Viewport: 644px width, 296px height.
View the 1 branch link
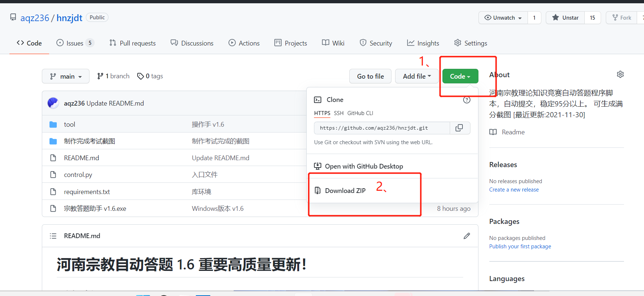pyautogui.click(x=113, y=76)
